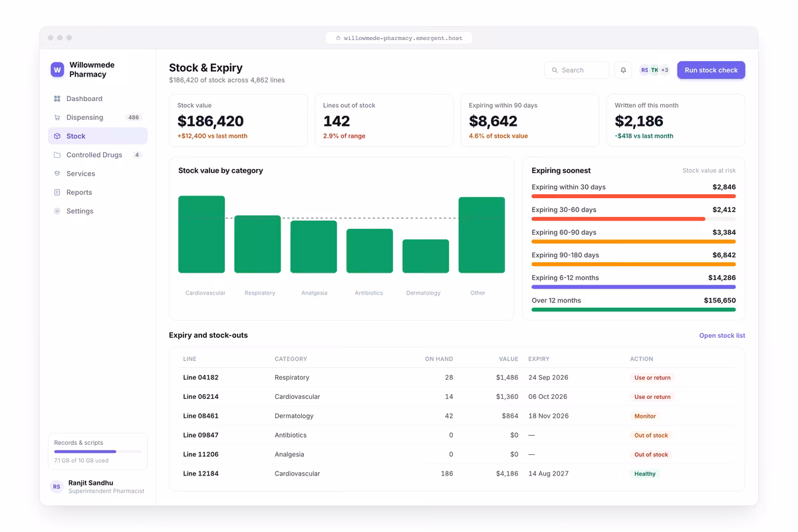Open the Reports page
The height and width of the screenshot is (532, 798).
[98, 192]
